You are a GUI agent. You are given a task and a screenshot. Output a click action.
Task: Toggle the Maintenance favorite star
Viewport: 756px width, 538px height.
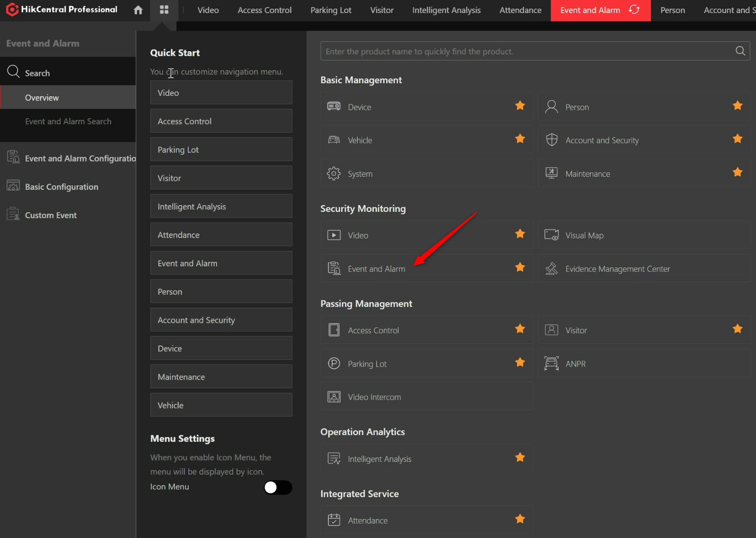pyautogui.click(x=738, y=172)
